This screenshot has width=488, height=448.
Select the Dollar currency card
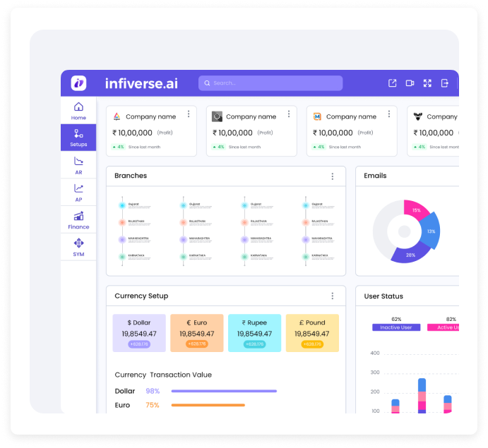139,333
